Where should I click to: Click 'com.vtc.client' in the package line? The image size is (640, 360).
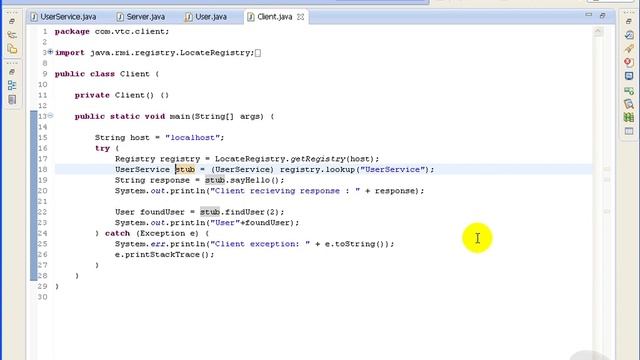[129, 31]
